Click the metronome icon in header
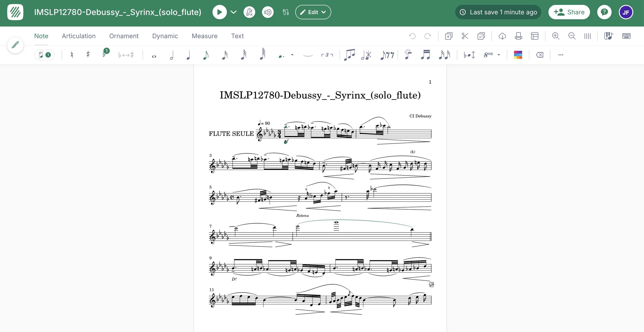644x332 pixels. [249, 12]
